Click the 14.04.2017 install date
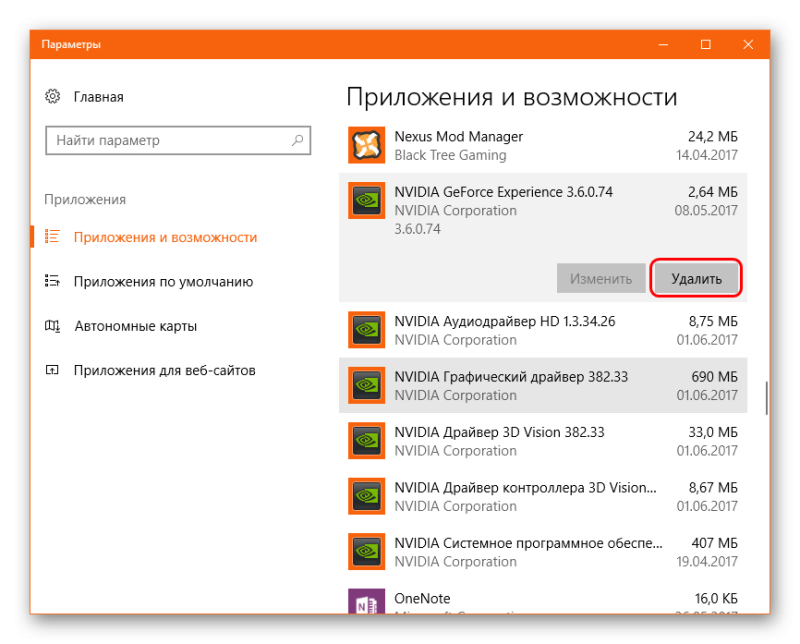Viewport: 800px width, 644px height. 707,155
